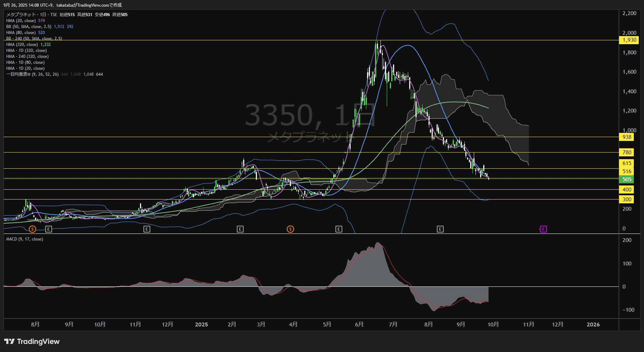644x352 pixels.
Task: Click the orange split marker near April 2025
Action: [x=290, y=229]
